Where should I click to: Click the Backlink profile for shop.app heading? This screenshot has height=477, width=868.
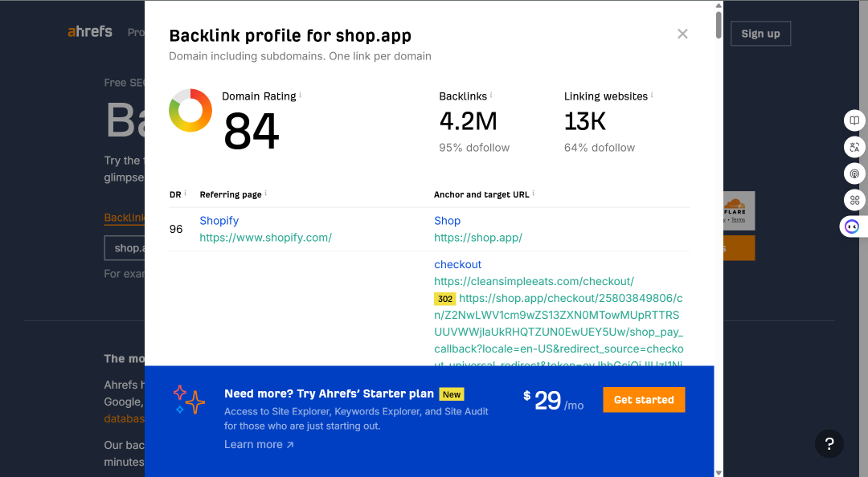tap(290, 35)
